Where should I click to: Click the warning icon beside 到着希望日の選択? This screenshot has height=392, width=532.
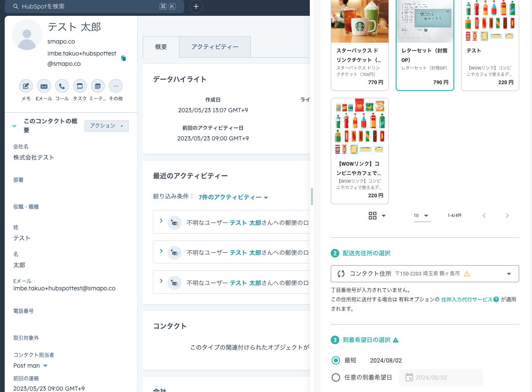pyautogui.click(x=396, y=340)
